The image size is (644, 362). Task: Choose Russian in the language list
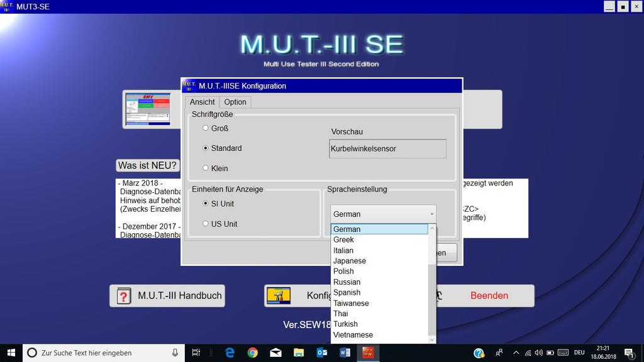(x=379, y=282)
